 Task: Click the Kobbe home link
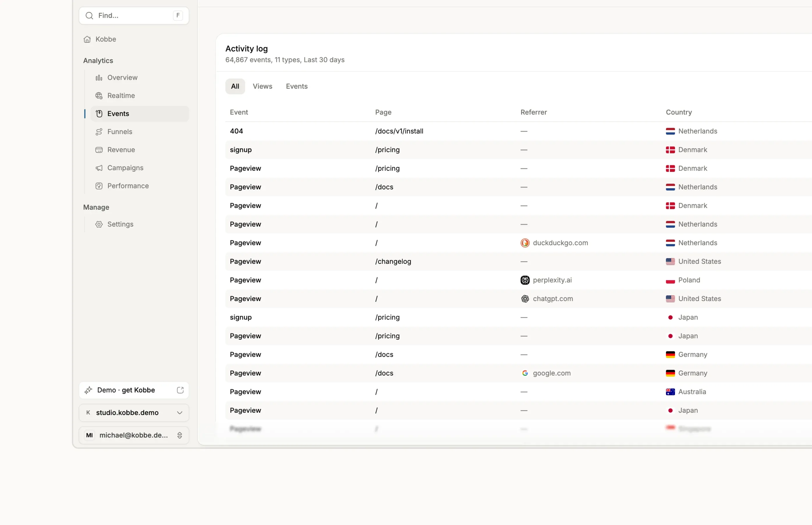tap(134, 39)
